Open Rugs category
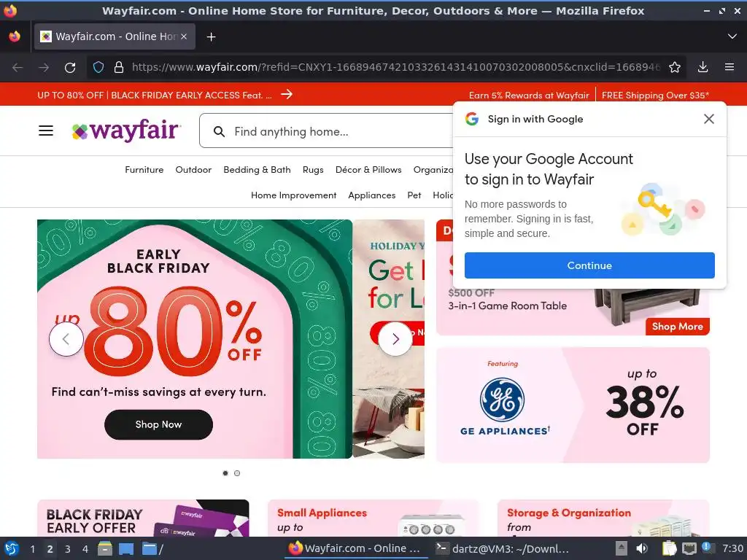Screen dimensions: 747x560 [x=313, y=170]
